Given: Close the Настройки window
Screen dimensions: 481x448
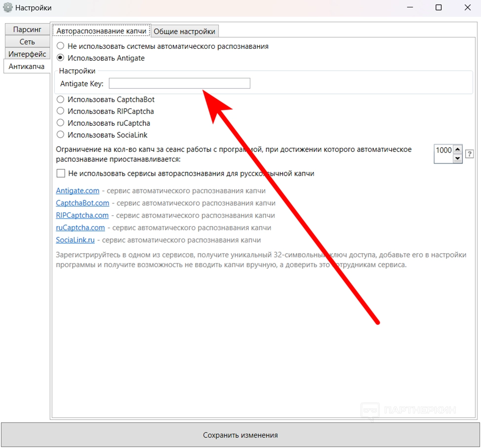Looking at the screenshot, I should 468,8.
